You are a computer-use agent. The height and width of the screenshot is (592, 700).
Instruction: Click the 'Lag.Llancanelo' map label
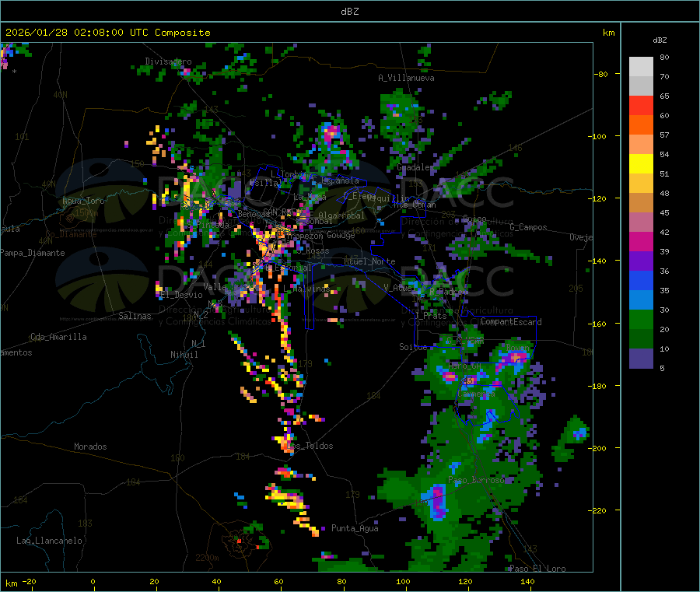49,541
